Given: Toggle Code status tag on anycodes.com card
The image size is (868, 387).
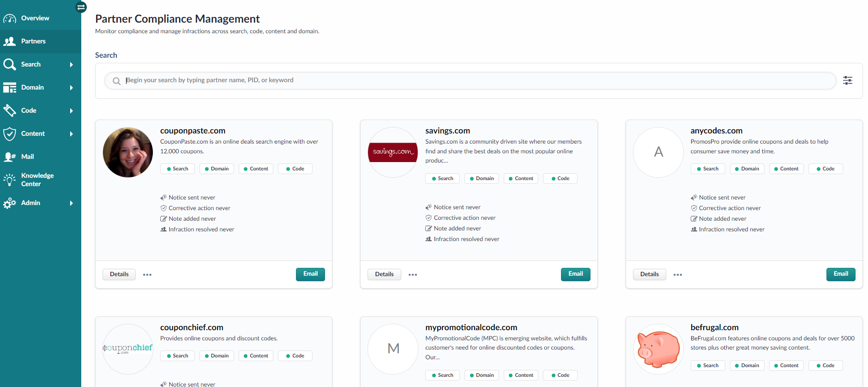Looking at the screenshot, I should pyautogui.click(x=826, y=169).
